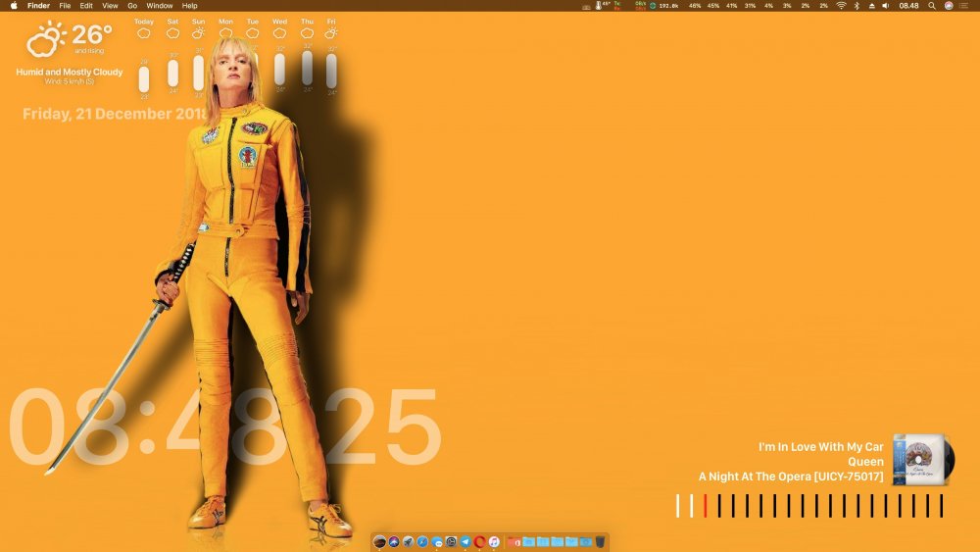The height and width of the screenshot is (552, 980).
Task: Select the Sun forecast column
Action: tap(198, 58)
